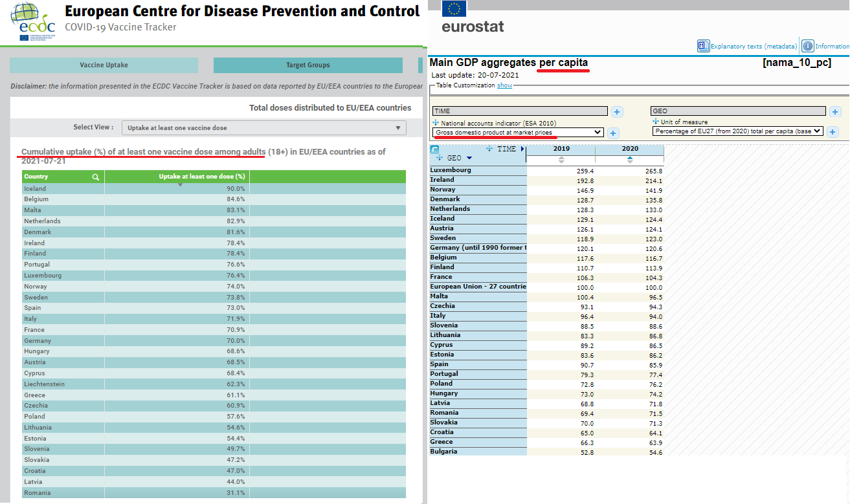Click the 265.8 value for Luxembourg 2020

pos(654,171)
